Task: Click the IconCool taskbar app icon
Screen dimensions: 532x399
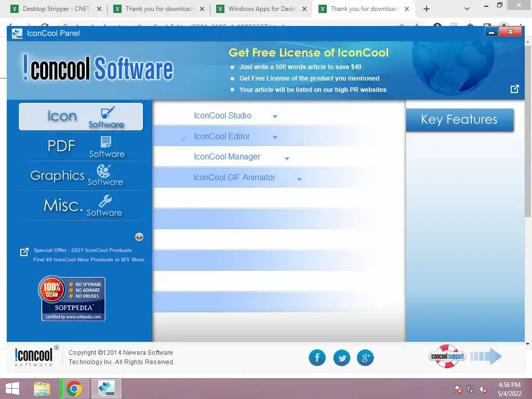Action: coord(107,389)
